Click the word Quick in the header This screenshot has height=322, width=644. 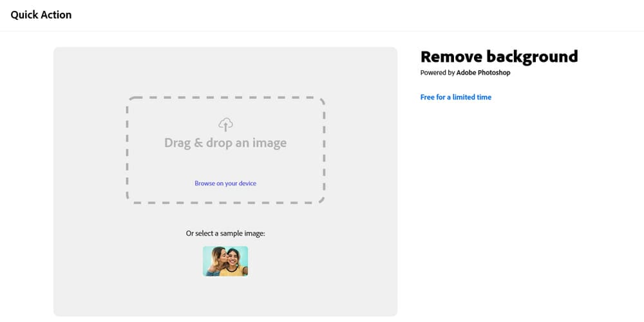pos(24,15)
